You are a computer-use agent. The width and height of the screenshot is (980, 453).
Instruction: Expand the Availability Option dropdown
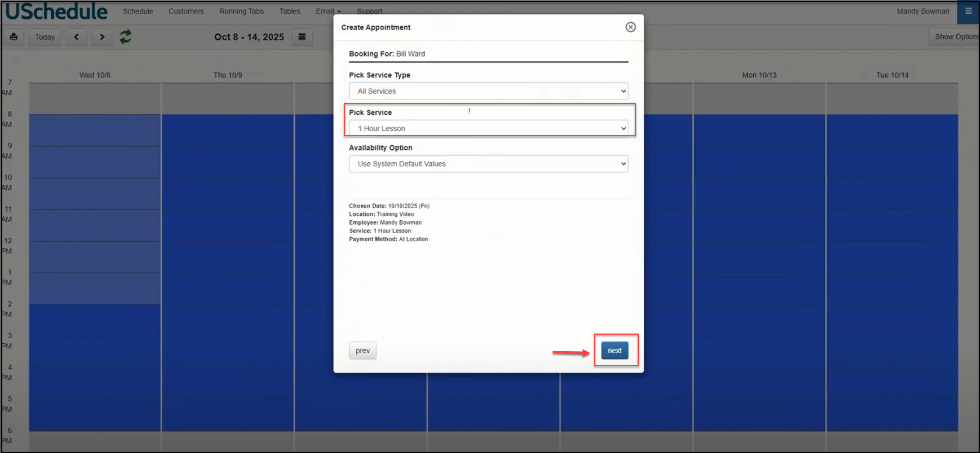(488, 164)
